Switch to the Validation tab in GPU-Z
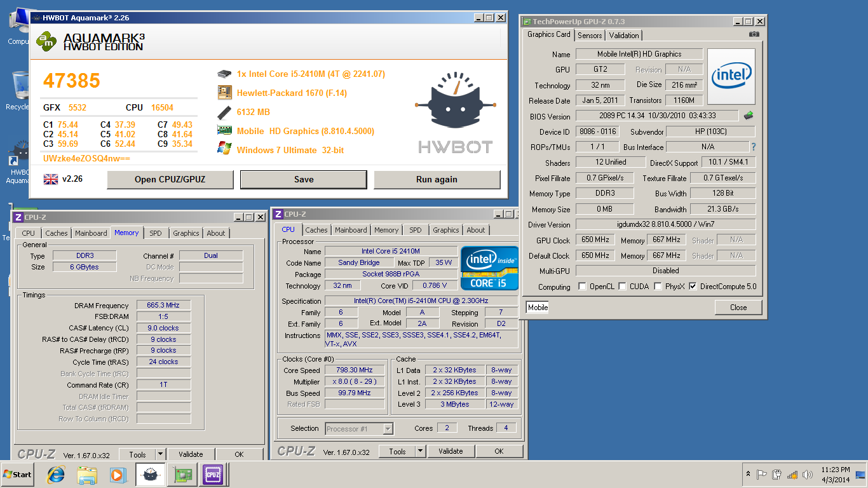 [624, 36]
